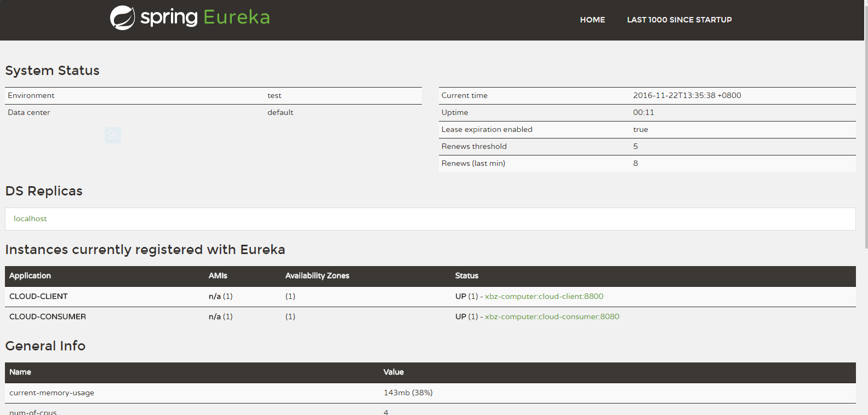Viewport: 868px width, 415px height.
Task: Click the Application column header
Action: pyautogui.click(x=30, y=276)
